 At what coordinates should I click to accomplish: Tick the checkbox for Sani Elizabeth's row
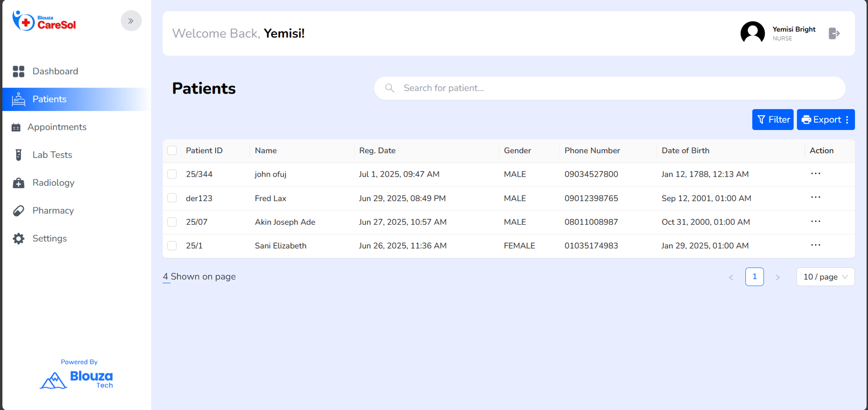tap(172, 245)
